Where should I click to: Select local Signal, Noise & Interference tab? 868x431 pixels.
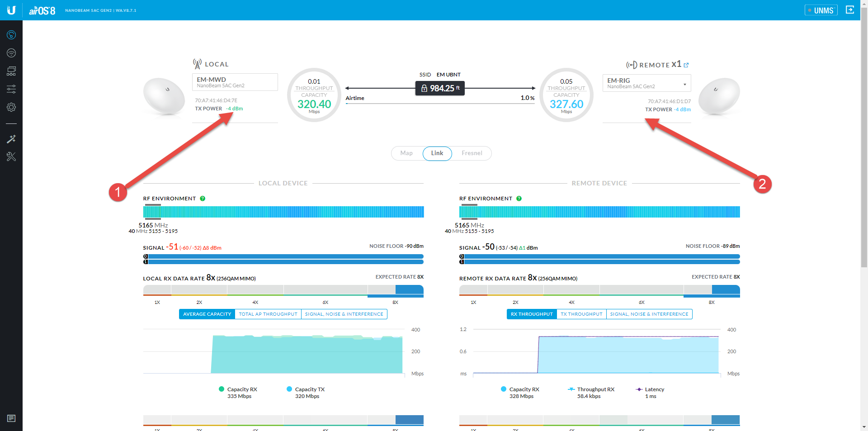coord(344,314)
